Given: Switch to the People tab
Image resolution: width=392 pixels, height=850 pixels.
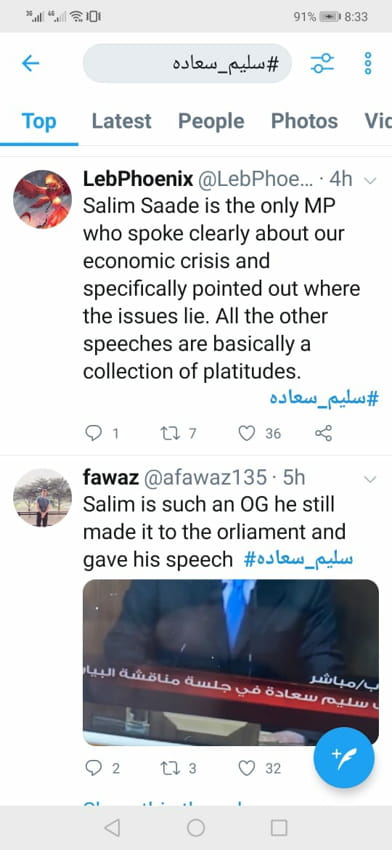Looking at the screenshot, I should 211,121.
